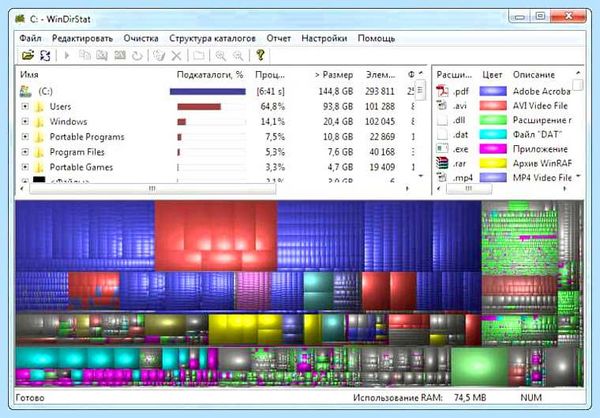Click the permanent Delete X icon
Screen dimensions: 600x418
tap(176, 56)
